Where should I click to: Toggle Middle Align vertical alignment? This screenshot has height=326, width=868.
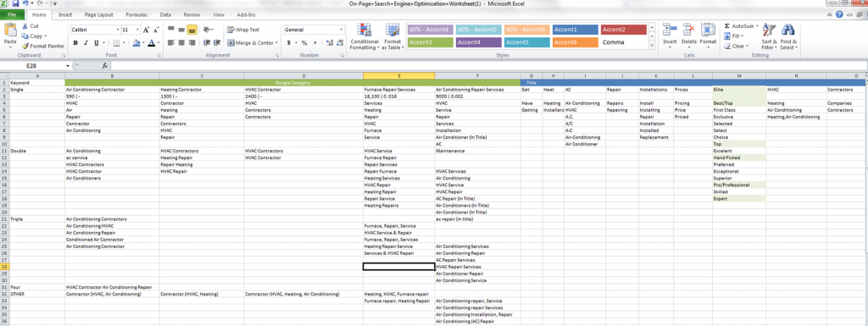(181, 30)
